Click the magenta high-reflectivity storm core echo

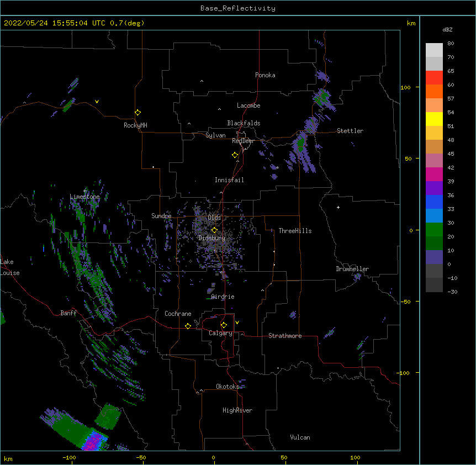[x=93, y=442]
